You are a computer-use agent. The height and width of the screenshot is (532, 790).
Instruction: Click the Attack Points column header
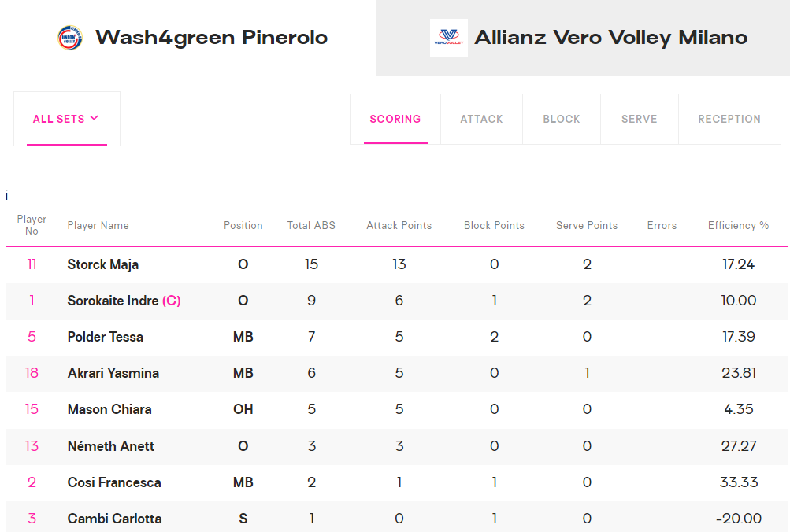pos(399,226)
